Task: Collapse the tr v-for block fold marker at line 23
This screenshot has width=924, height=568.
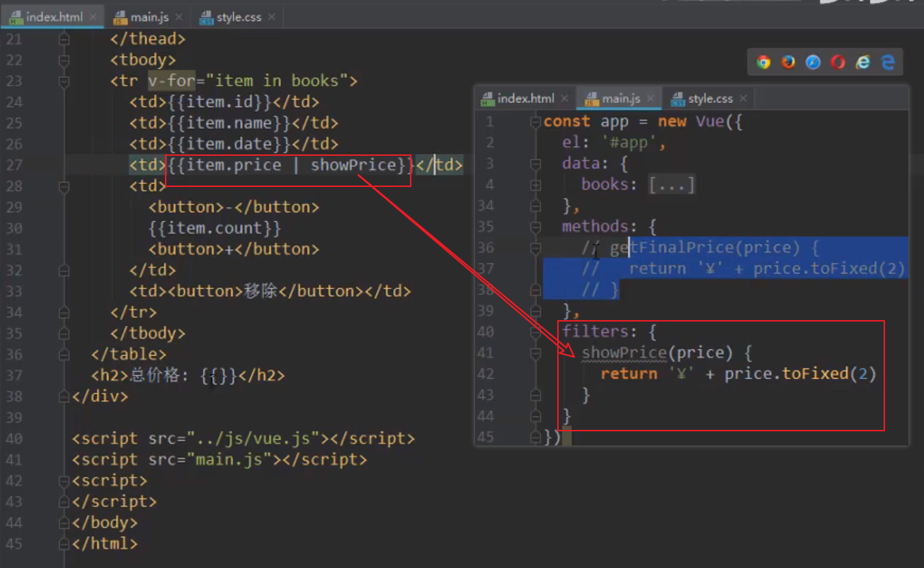Action: 64,81
